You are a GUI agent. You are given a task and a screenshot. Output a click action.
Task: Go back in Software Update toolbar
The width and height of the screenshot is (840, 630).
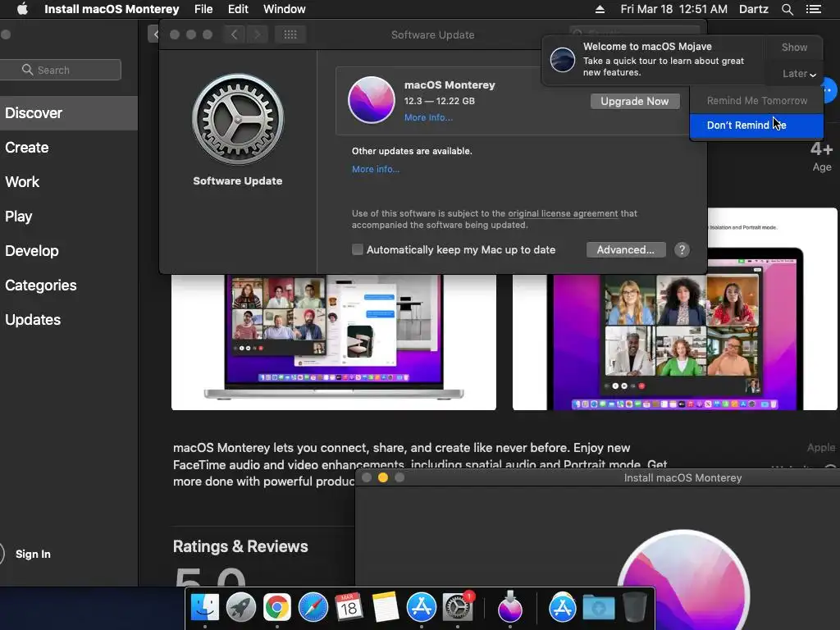(x=234, y=34)
